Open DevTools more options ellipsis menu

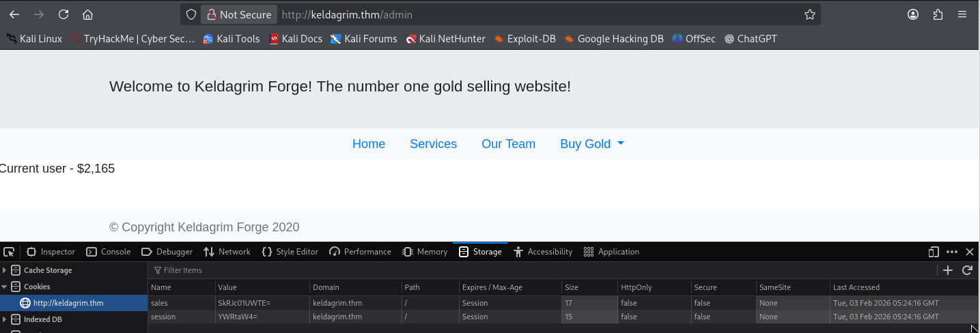point(952,252)
